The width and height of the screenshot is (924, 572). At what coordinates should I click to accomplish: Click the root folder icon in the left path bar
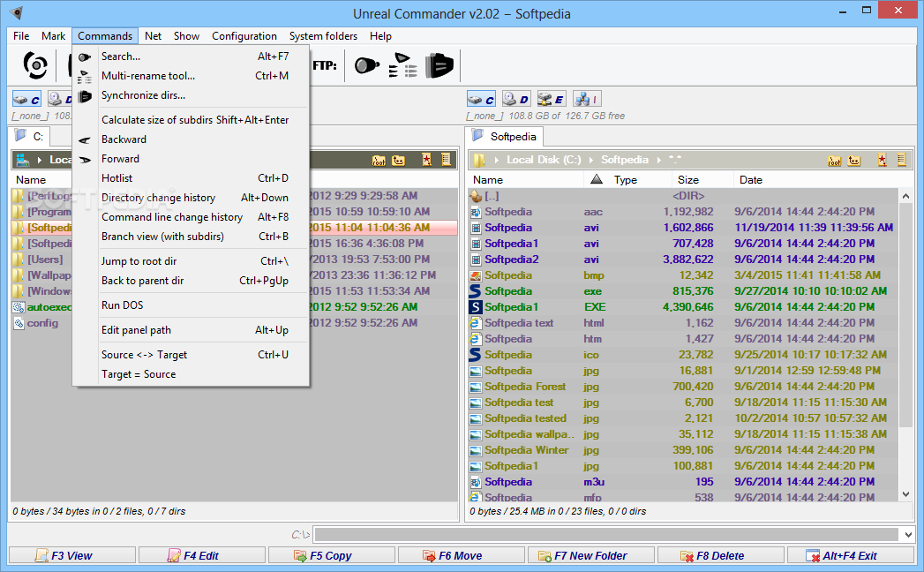pos(379,161)
